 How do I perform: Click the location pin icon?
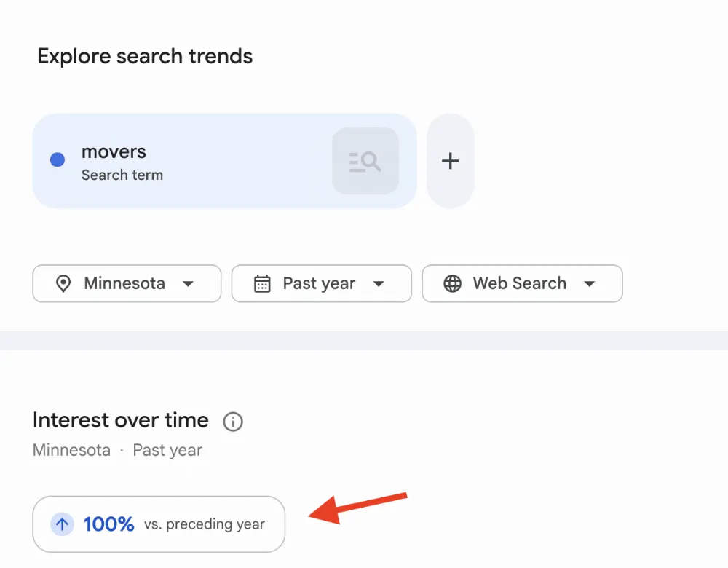point(63,283)
